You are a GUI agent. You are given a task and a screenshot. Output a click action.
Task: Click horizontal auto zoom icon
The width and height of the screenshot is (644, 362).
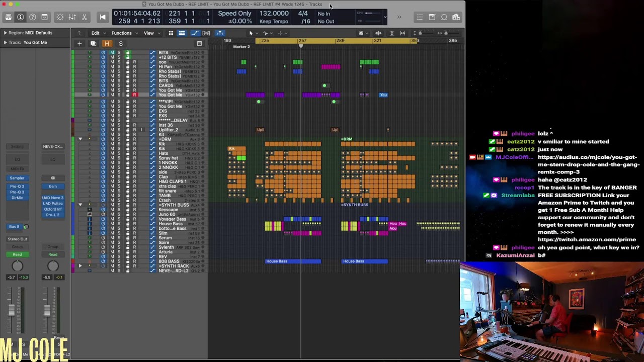[403, 33]
